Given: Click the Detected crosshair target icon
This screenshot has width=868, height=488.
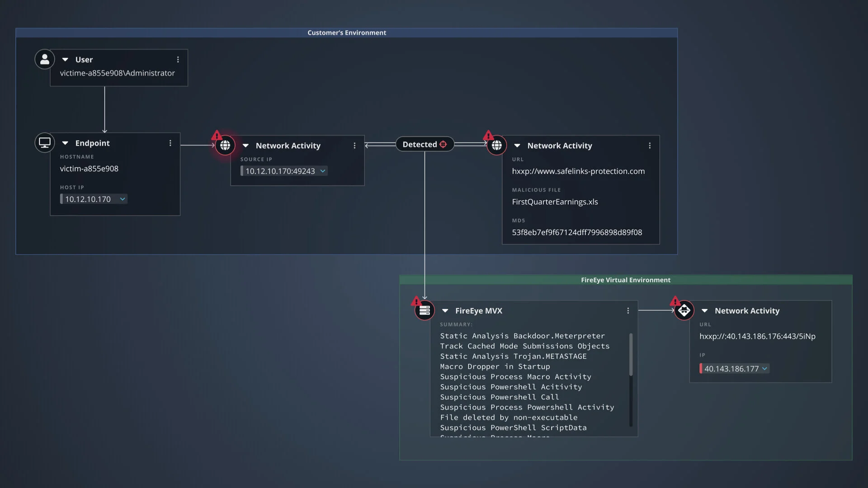Looking at the screenshot, I should click(x=443, y=145).
